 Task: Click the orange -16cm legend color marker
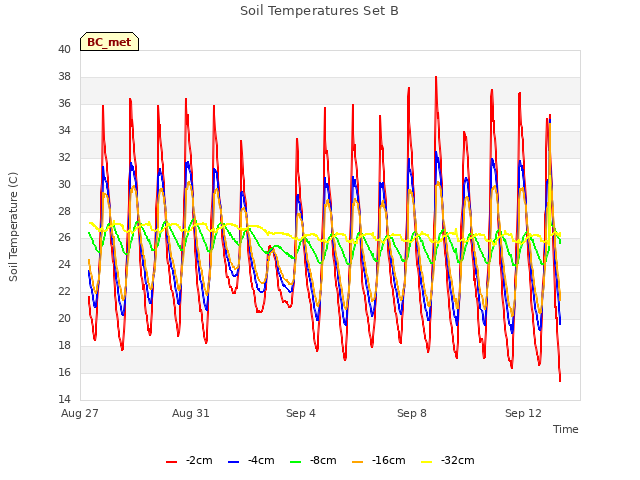click(358, 462)
